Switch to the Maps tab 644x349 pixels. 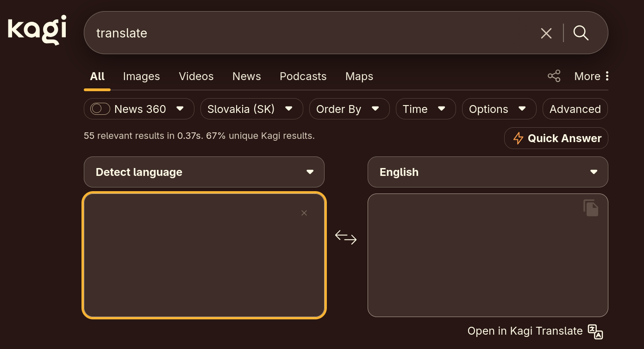click(x=359, y=76)
